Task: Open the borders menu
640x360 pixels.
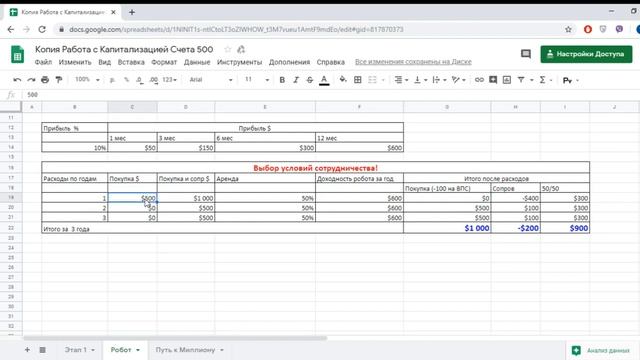Action: [x=358, y=80]
